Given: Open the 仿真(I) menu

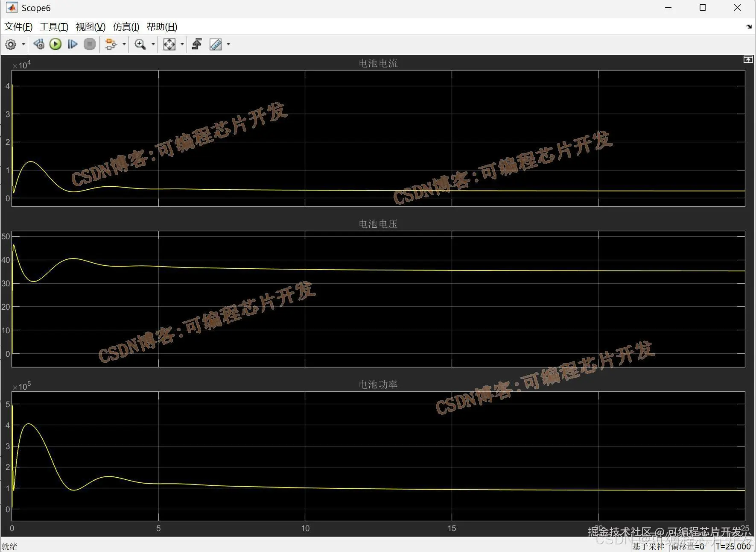Looking at the screenshot, I should click(x=126, y=27).
